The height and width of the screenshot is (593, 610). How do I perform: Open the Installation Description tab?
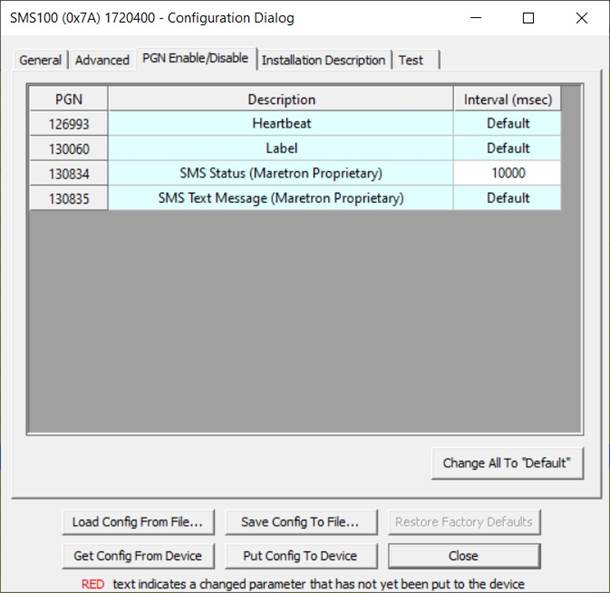click(323, 60)
